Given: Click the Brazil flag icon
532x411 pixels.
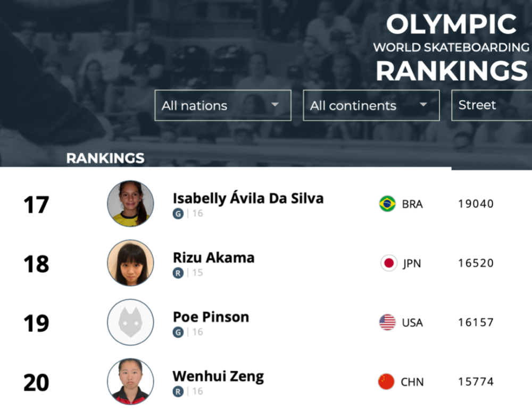Looking at the screenshot, I should (x=387, y=204).
